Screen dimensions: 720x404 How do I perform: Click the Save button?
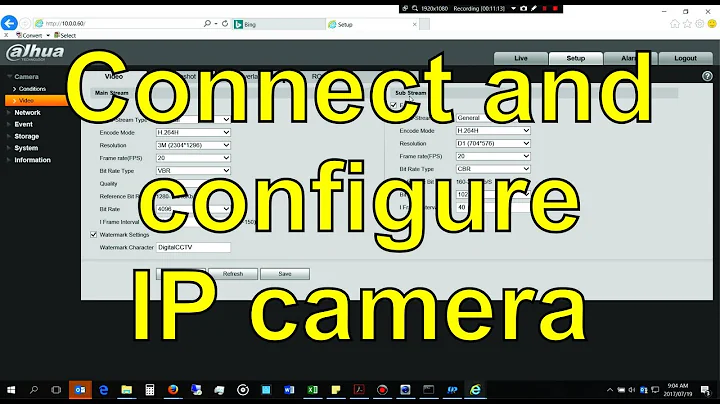pyautogui.click(x=285, y=274)
